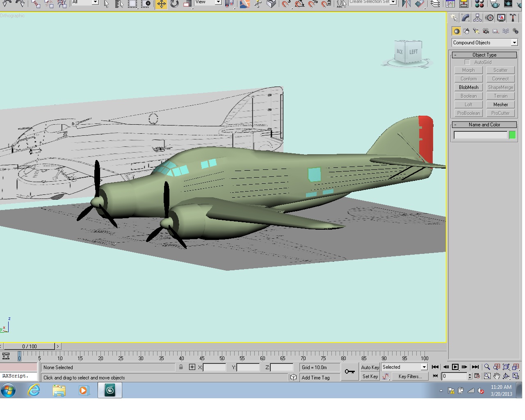Image resolution: width=525 pixels, height=420 pixels.
Task: Enable the AutoGrid checkbox
Action: click(467, 62)
